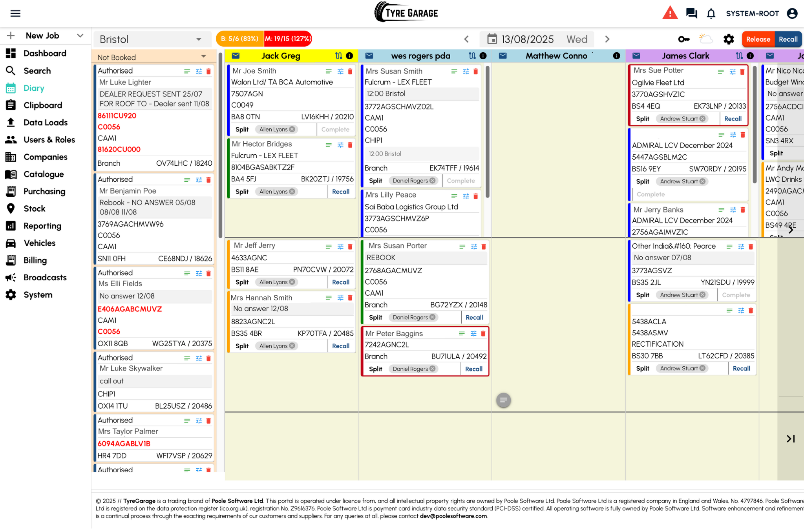
Task: Open the date picker 13/08/2025
Action: [537, 39]
